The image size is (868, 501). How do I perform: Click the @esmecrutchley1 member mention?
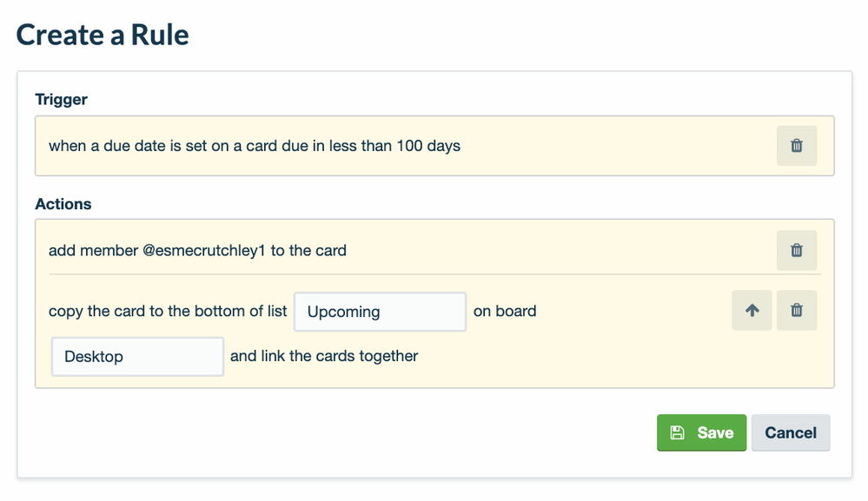[x=203, y=251]
